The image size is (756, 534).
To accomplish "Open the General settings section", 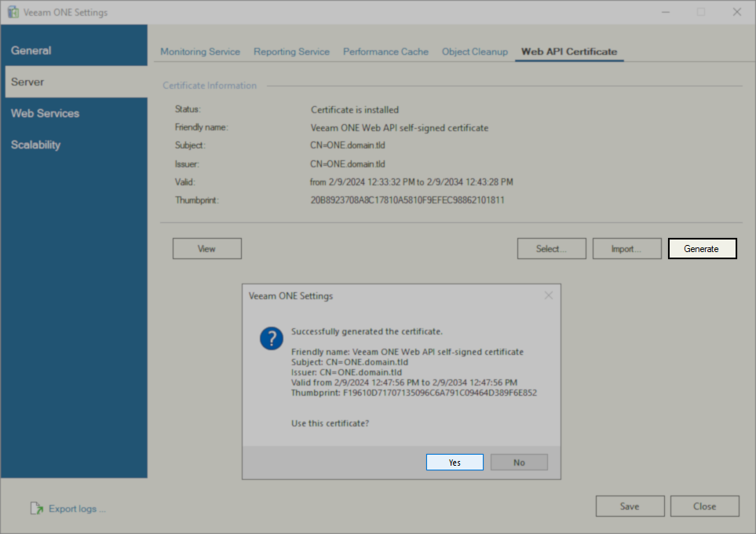I will tap(75, 50).
